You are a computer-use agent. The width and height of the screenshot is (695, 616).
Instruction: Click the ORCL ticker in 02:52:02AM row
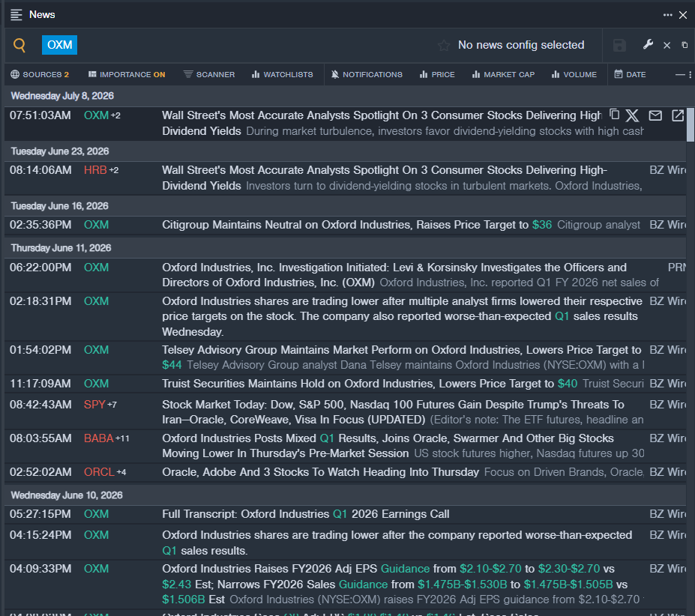[99, 472]
